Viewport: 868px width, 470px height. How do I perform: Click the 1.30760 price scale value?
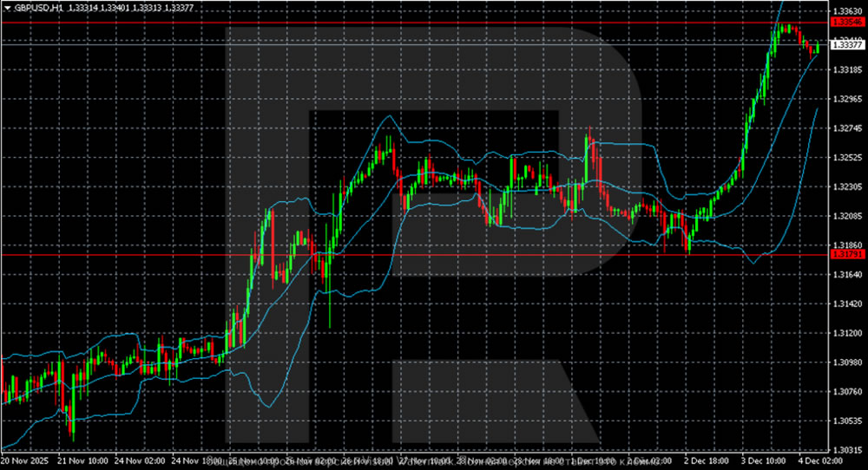[x=847, y=391]
